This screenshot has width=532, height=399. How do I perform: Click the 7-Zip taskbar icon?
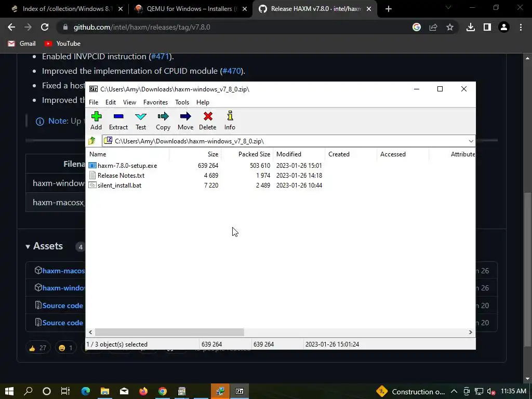click(240, 391)
